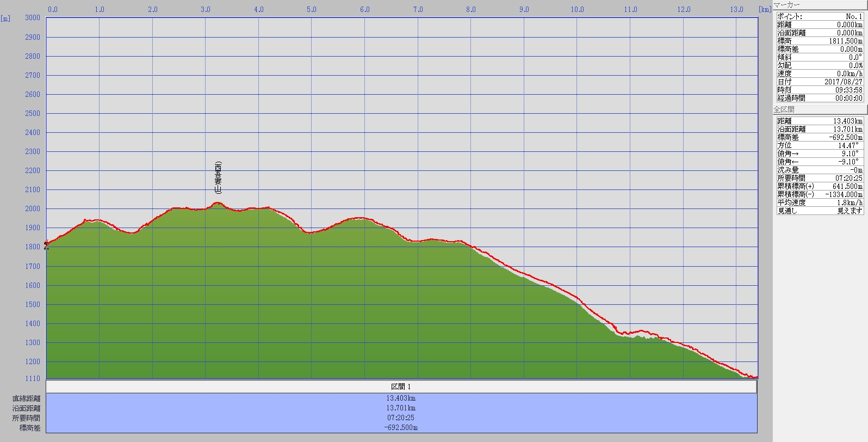Click the 10.0 distance axis label

577,9
